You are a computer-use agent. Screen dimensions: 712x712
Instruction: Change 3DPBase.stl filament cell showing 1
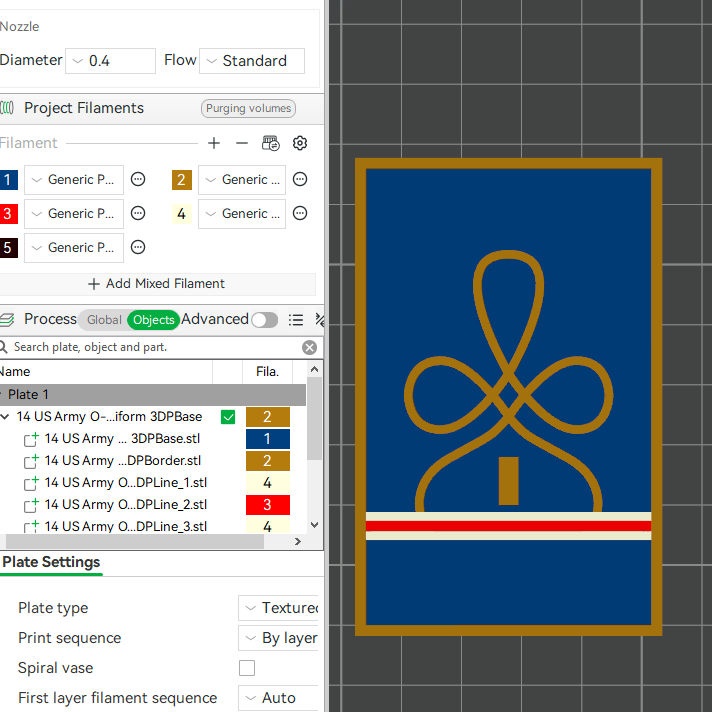point(267,439)
